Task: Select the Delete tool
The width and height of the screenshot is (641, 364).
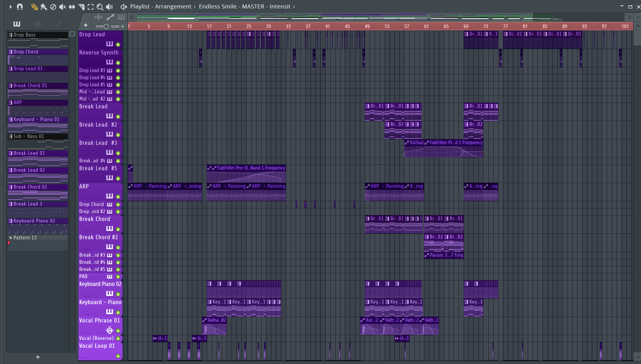Action: (53, 7)
